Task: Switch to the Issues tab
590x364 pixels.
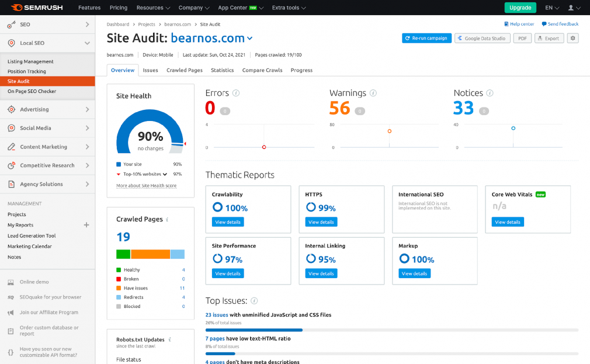Action: 150,70
